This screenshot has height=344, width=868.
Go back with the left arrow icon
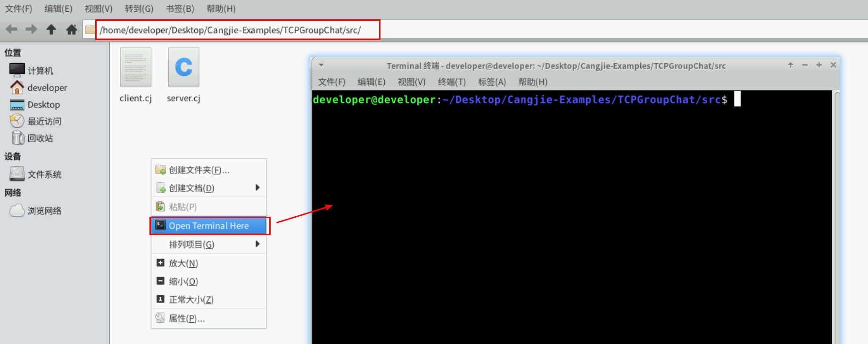(x=11, y=30)
